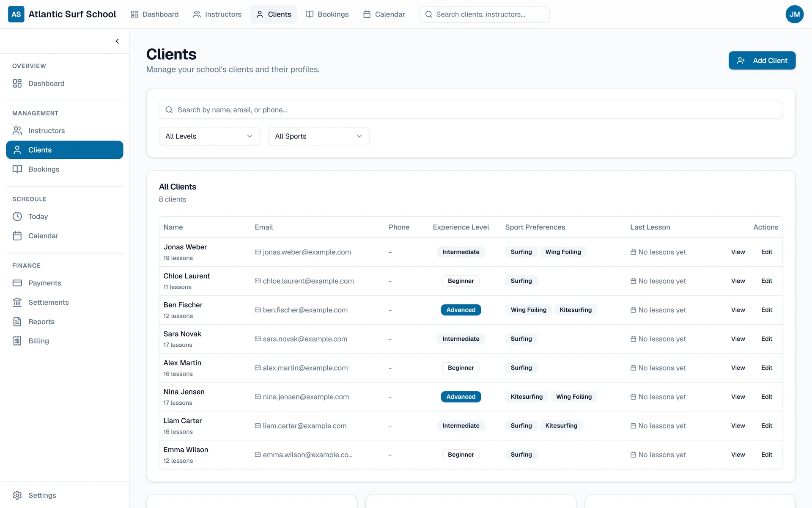The width and height of the screenshot is (812, 508).
Task: Click the Billing receipt icon in the sidebar
Action: 17,341
